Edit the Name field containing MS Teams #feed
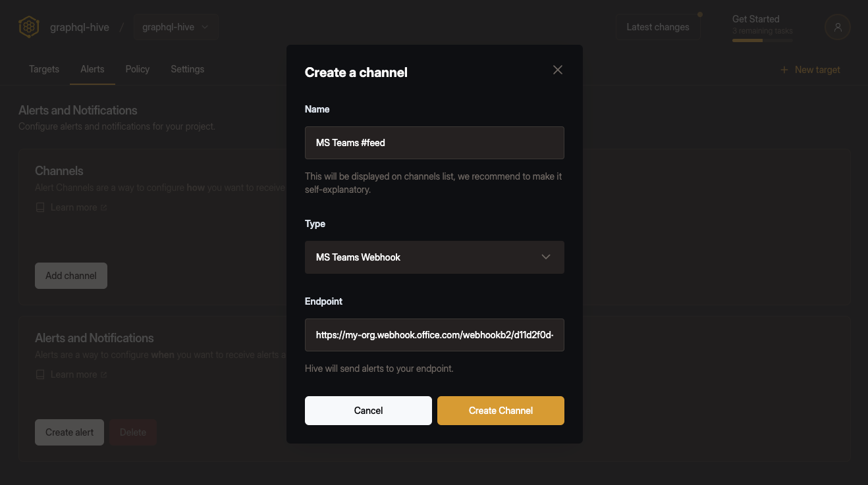 pos(434,142)
